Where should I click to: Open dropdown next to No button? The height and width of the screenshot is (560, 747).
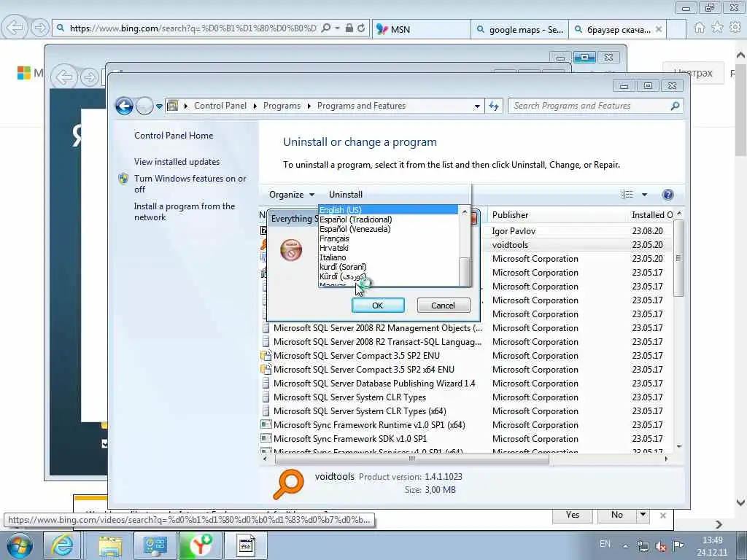(x=643, y=515)
